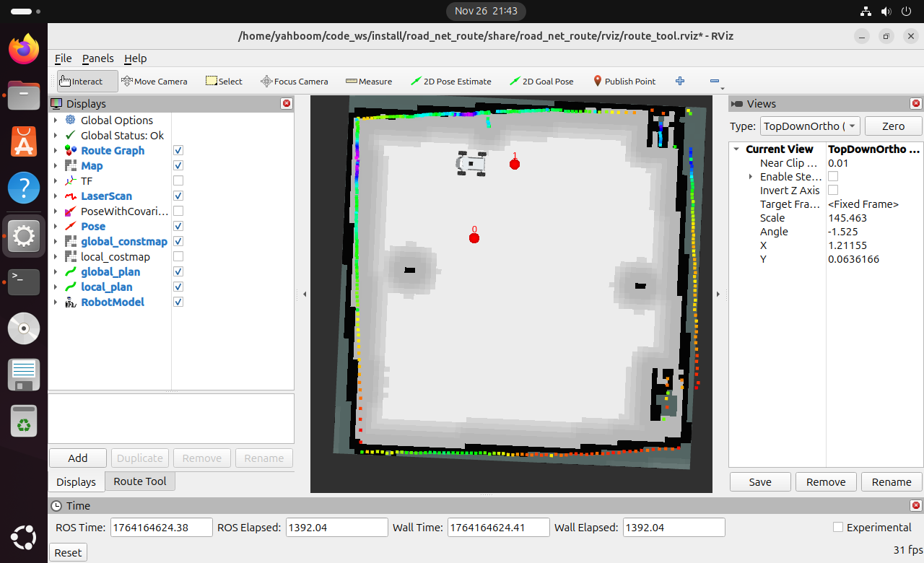Image resolution: width=924 pixels, height=563 pixels.
Task: Select the Move Camera tool
Action: pyautogui.click(x=154, y=82)
